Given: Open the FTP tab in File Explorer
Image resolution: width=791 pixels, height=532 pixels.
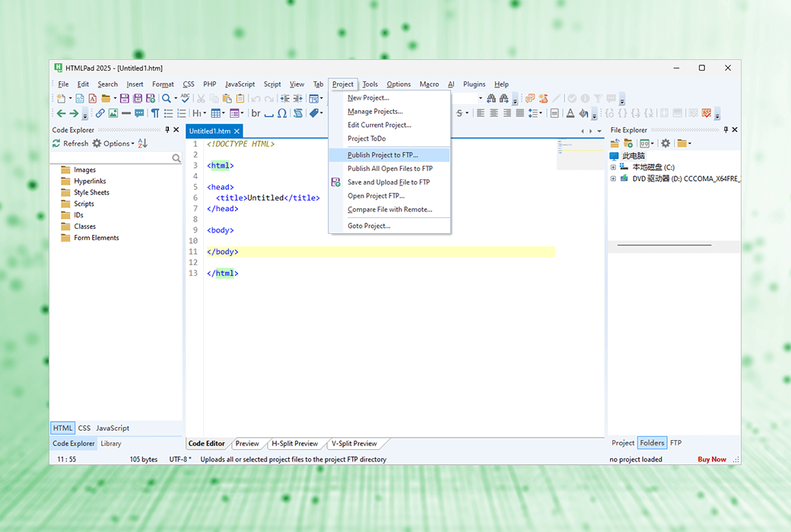Looking at the screenshot, I should point(675,443).
